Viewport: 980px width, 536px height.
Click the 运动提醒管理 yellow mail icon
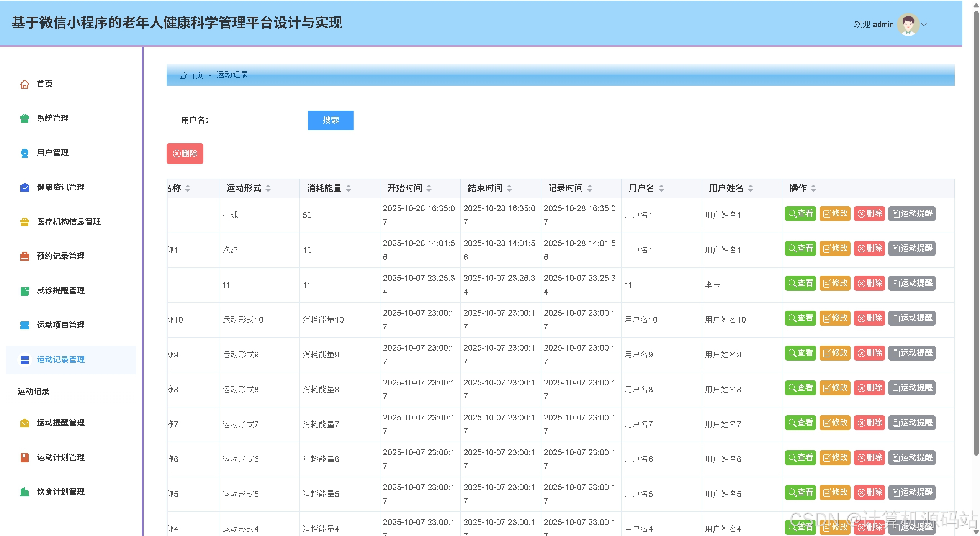click(x=25, y=423)
